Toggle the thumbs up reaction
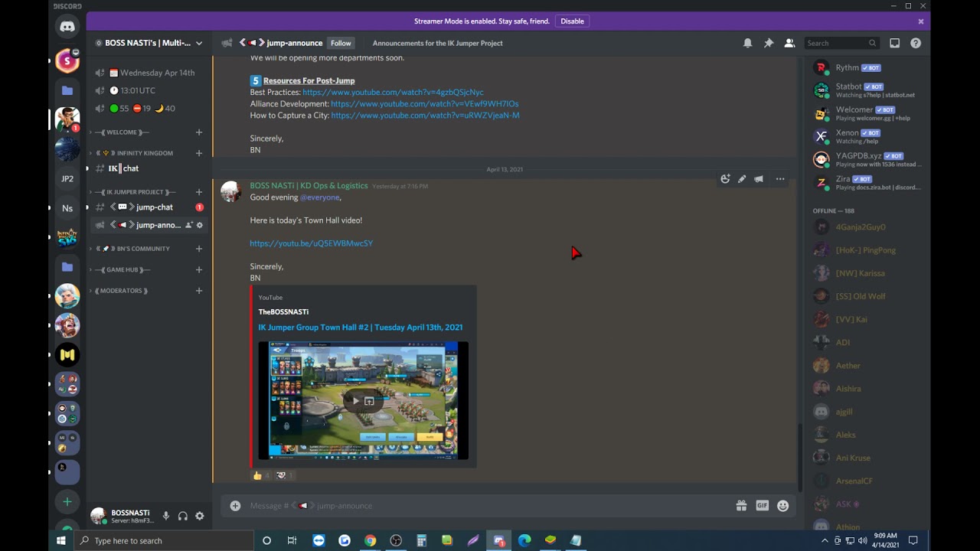 click(262, 476)
